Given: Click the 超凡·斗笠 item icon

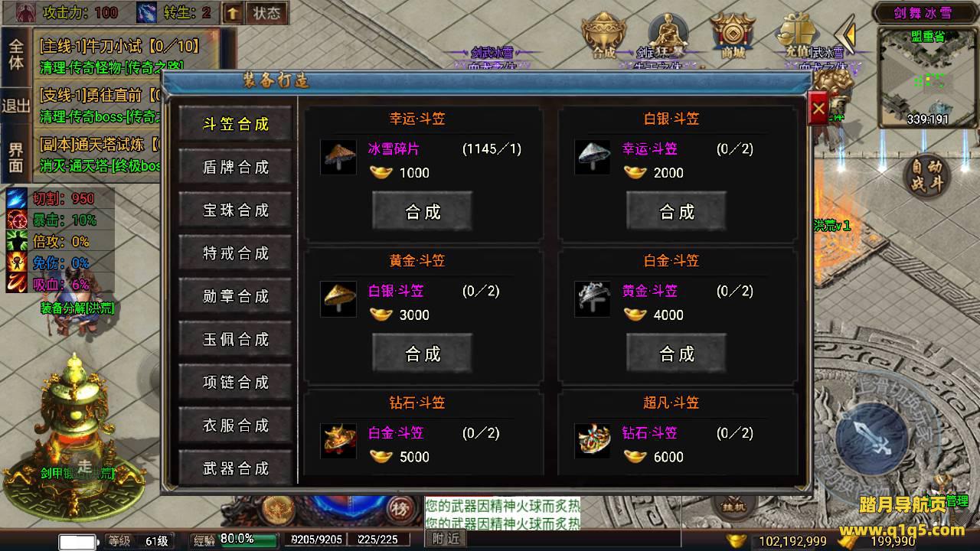Looking at the screenshot, I should (x=592, y=441).
